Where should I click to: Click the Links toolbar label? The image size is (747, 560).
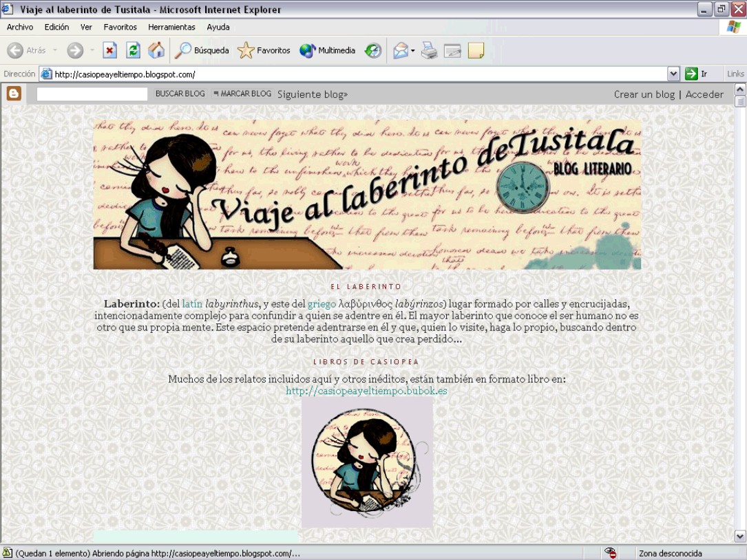(735, 74)
